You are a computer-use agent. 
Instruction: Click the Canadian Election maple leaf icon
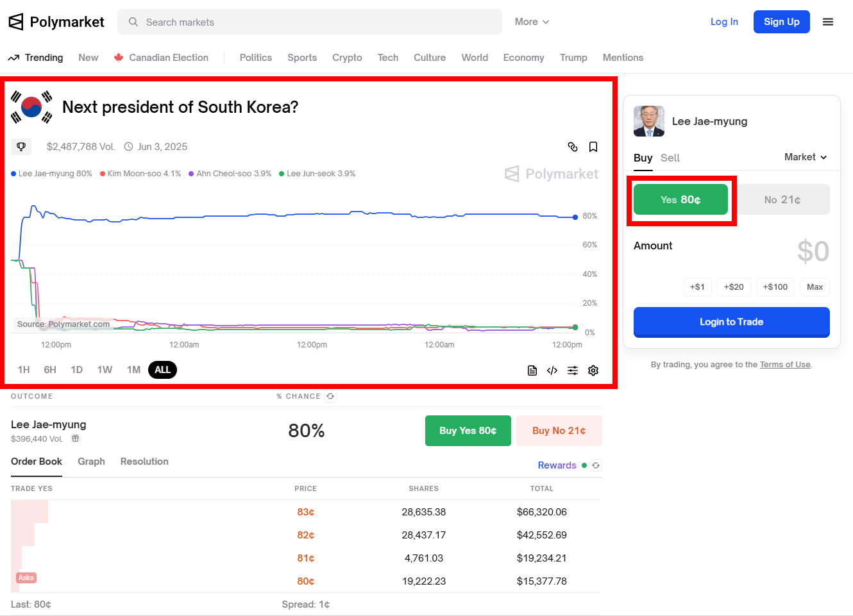tap(119, 58)
